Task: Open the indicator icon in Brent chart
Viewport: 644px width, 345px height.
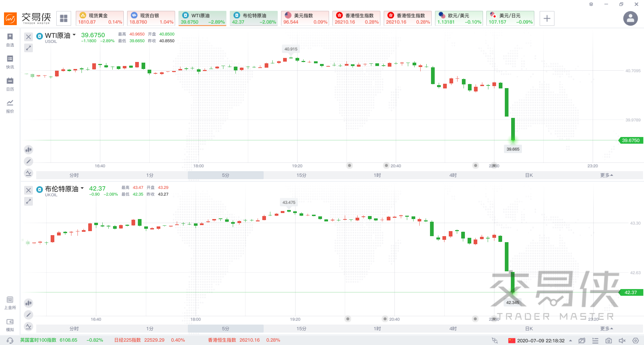Action: point(29,326)
